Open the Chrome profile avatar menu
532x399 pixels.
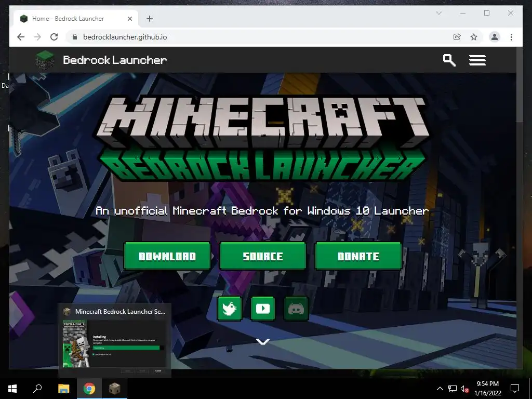click(x=495, y=37)
